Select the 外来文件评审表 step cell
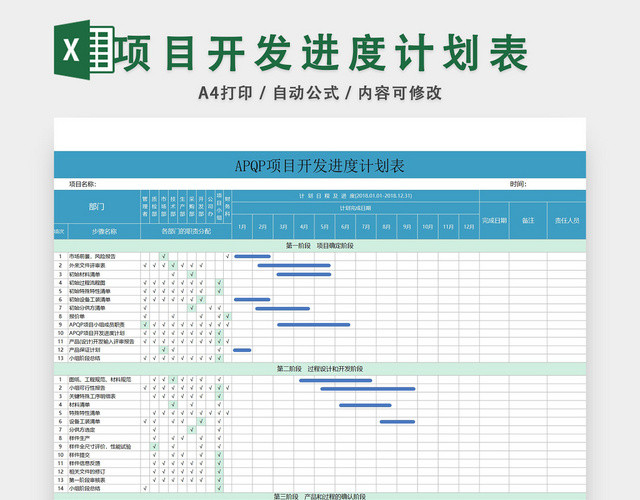This screenshot has width=640, height=500. pyautogui.click(x=104, y=265)
